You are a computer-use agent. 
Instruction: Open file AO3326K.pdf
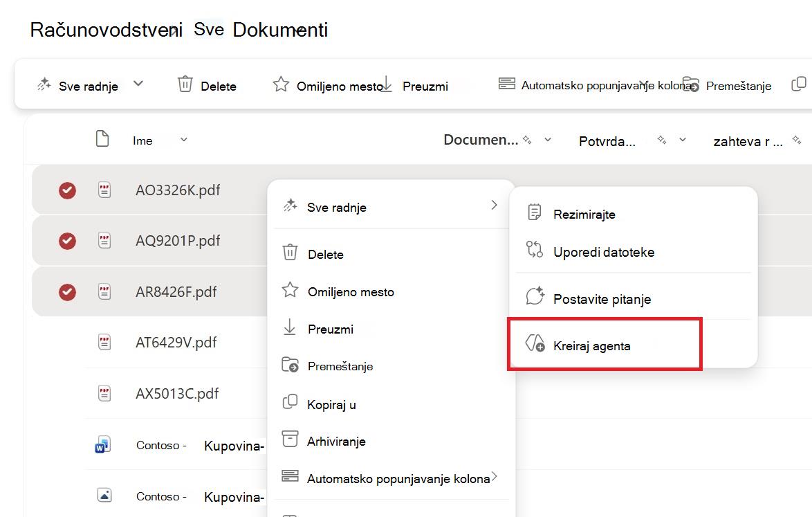[x=178, y=190]
